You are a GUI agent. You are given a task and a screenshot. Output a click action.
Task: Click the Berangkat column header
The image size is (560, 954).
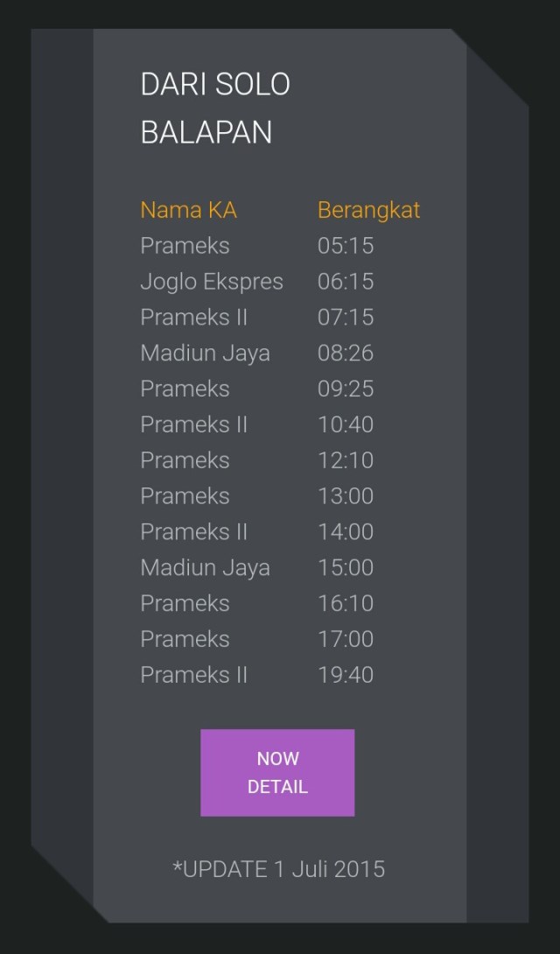pyautogui.click(x=368, y=210)
